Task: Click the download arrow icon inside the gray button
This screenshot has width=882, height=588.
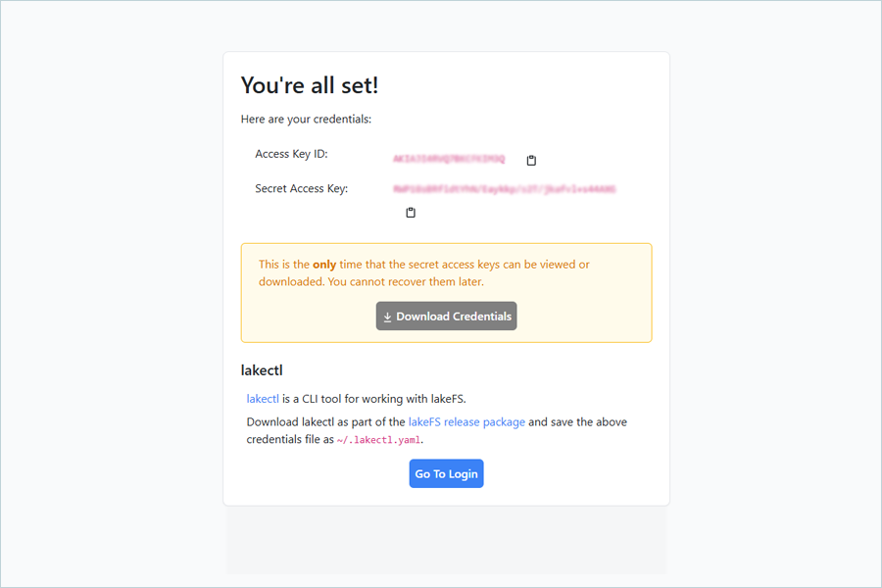Action: click(387, 318)
